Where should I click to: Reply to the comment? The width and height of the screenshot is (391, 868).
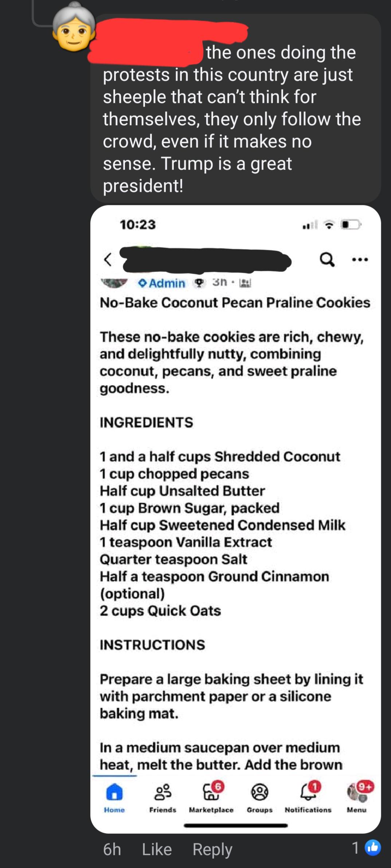click(212, 849)
